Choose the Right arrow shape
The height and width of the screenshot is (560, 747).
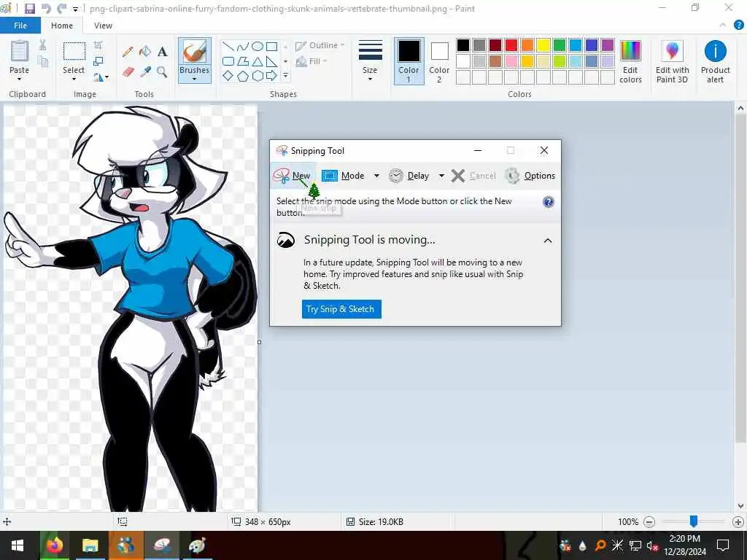click(x=271, y=76)
